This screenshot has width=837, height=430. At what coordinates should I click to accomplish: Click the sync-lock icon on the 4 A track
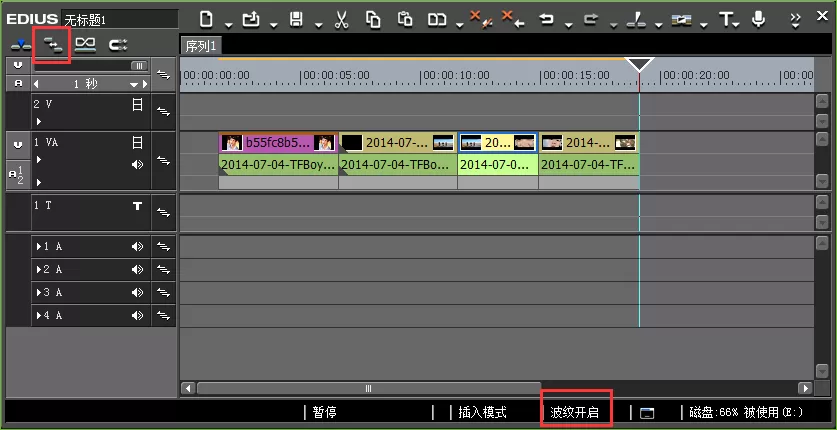tap(163, 315)
